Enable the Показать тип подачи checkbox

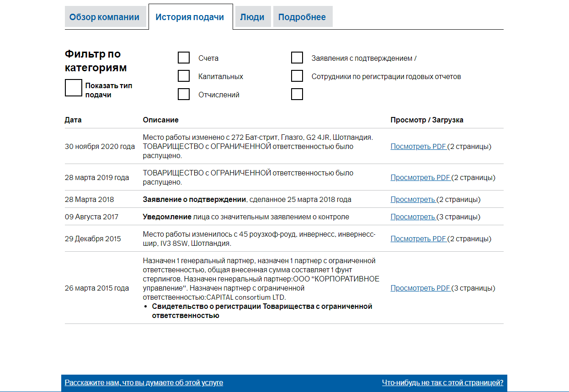(x=73, y=88)
